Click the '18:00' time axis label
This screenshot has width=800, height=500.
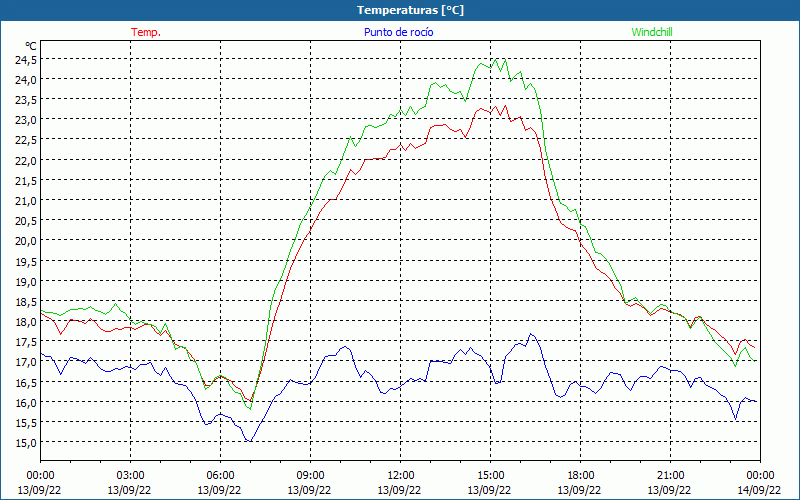coord(580,476)
